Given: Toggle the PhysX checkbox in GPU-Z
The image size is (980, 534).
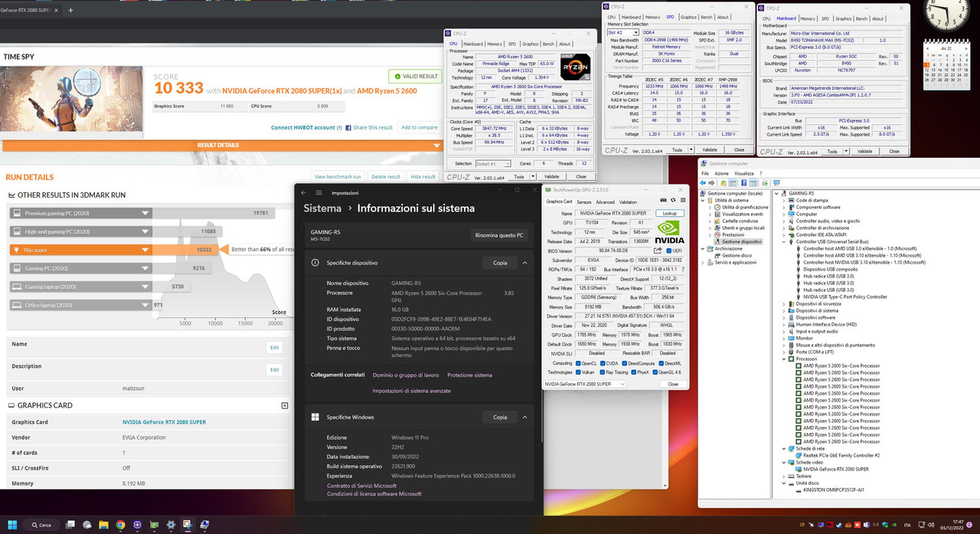Looking at the screenshot, I should 632,372.
